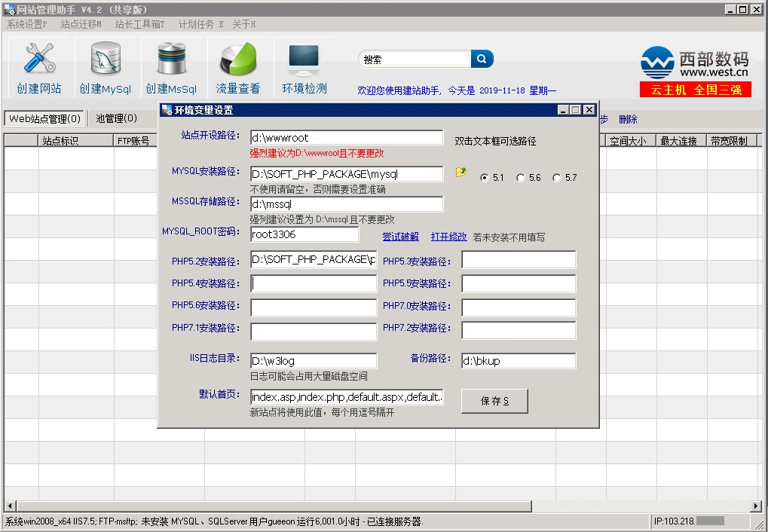Click the folder browse icon beside MYSQL path
This screenshot has width=768, height=532.
pos(460,173)
